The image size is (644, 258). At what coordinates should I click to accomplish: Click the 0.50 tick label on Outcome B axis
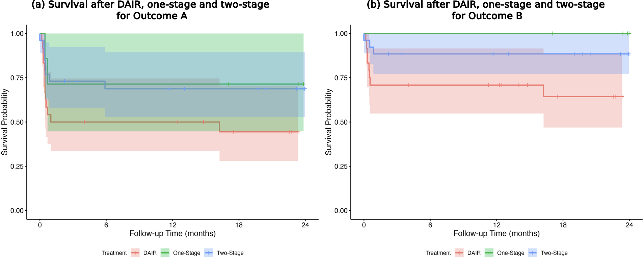[x=341, y=122]
